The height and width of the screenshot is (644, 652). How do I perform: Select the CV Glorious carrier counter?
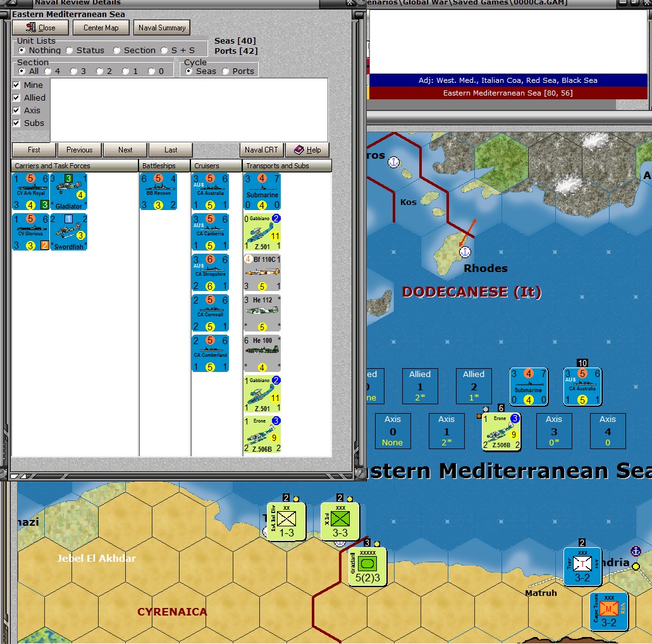31,232
